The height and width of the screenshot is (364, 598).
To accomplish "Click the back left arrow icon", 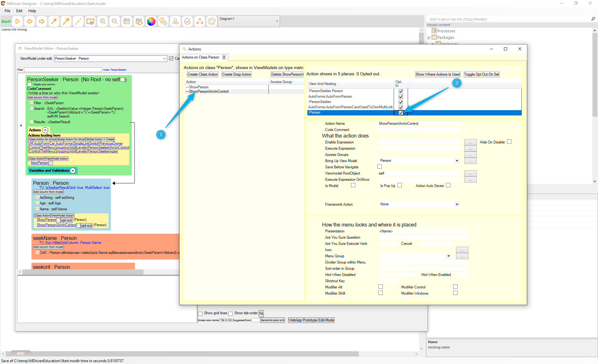I will 30,21.
